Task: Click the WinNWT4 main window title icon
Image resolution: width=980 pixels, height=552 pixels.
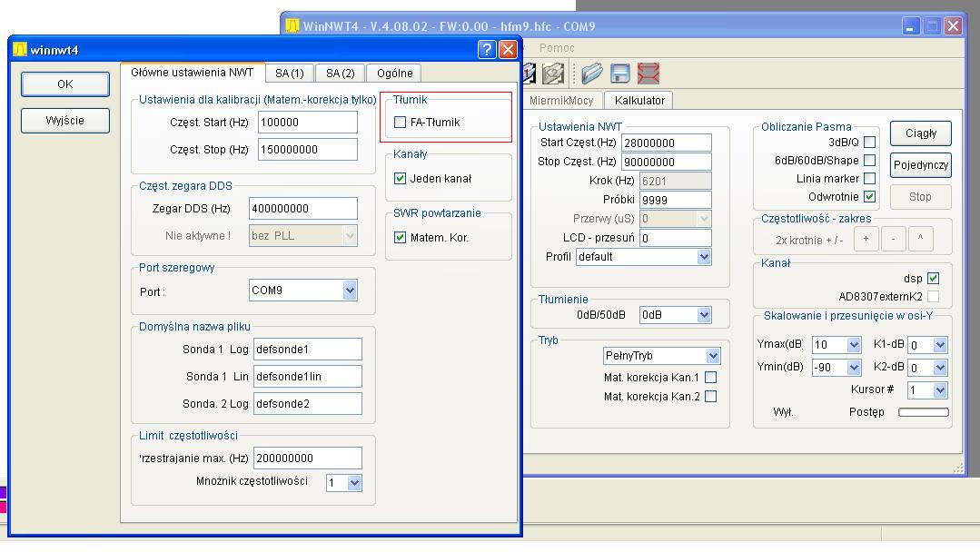Action: coord(292,26)
